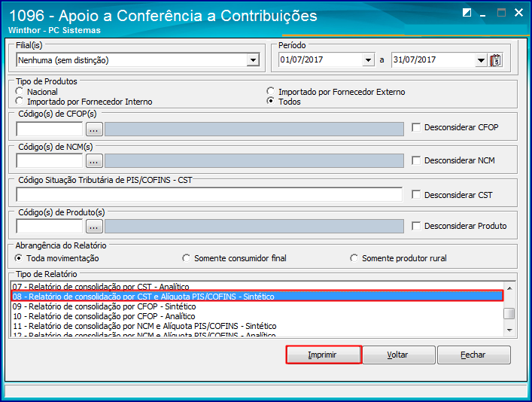This screenshot has height=402, width=532.
Task: Select report 07 por CST - Analítico
Action: (257, 286)
